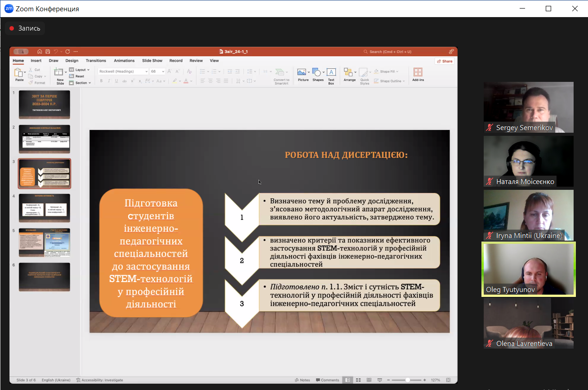Click the zoom out minus button

tap(388, 380)
